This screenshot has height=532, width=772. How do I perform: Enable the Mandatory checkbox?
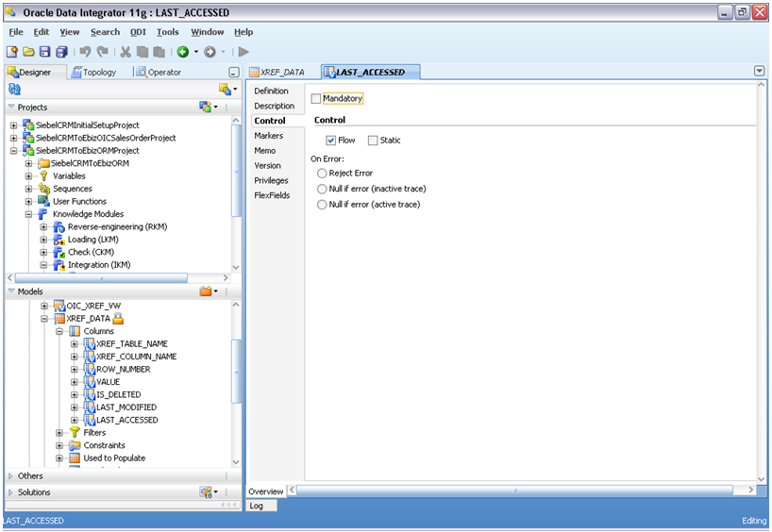[316, 99]
